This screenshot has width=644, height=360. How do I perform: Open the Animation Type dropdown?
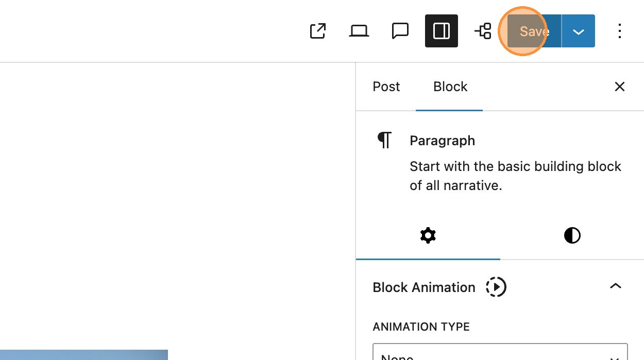pos(500,354)
